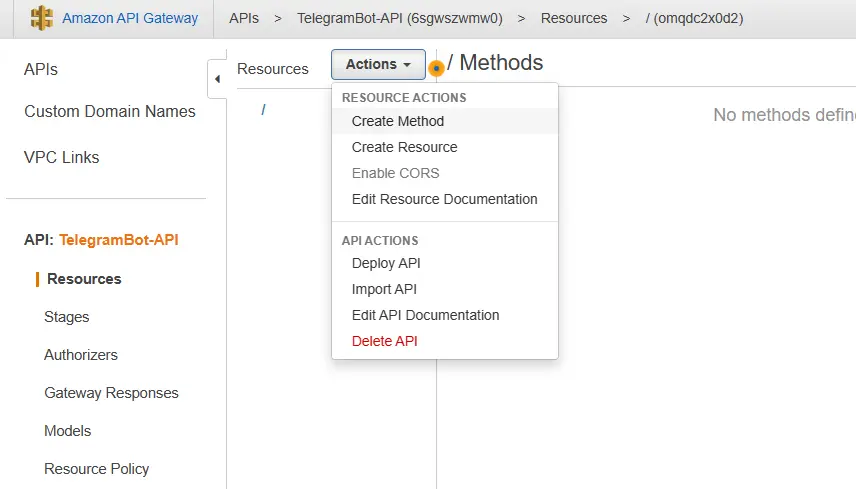Open APIs in the left sidebar
This screenshot has width=856, height=489.
tap(41, 69)
